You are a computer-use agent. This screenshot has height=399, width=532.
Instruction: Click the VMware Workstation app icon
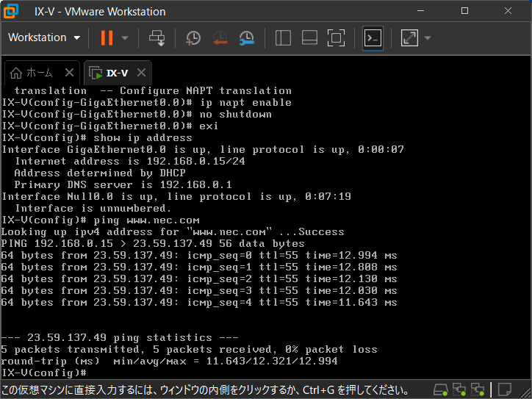(x=11, y=11)
